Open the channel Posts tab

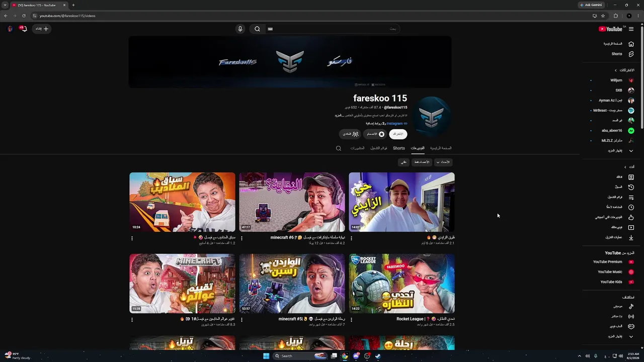[357, 148]
